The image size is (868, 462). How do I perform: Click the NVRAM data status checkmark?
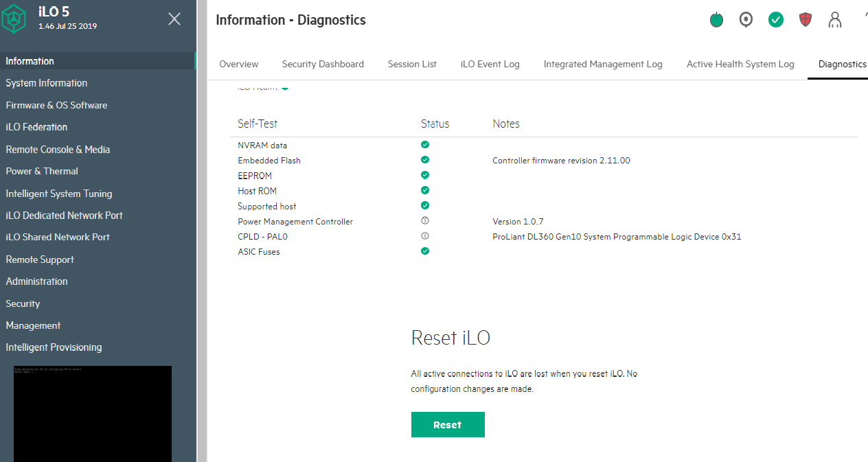point(425,145)
